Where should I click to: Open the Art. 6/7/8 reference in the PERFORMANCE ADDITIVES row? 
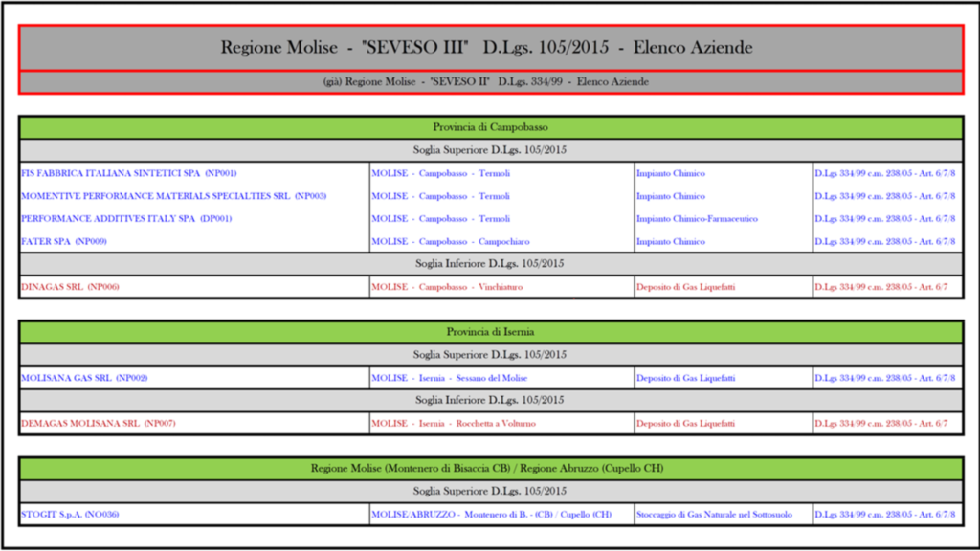885,219
